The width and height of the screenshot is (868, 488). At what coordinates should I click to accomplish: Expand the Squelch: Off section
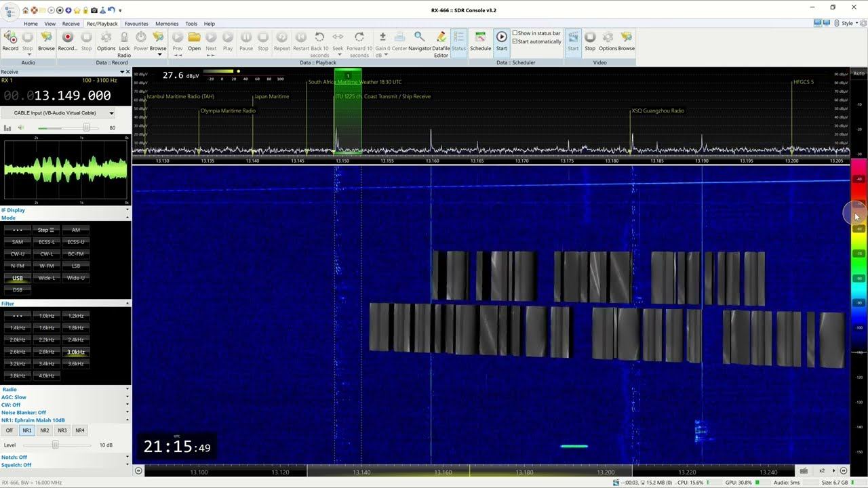(x=127, y=465)
